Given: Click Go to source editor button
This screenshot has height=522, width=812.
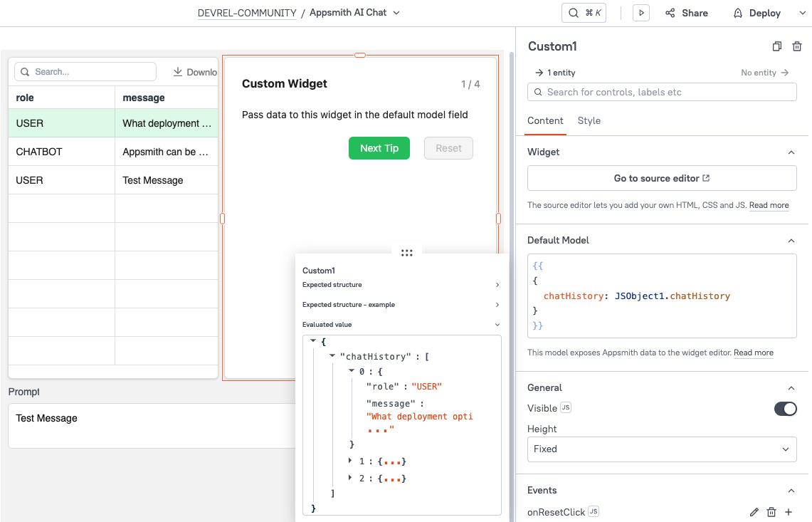Looking at the screenshot, I should pyautogui.click(x=662, y=179).
